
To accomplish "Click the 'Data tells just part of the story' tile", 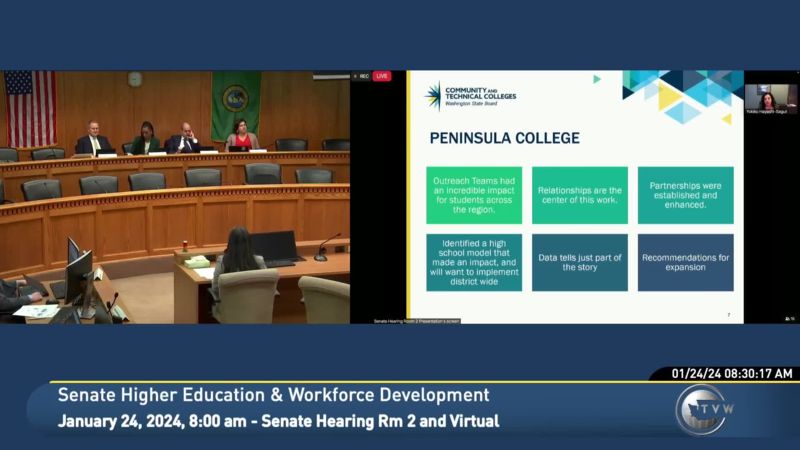I will tap(580, 262).
